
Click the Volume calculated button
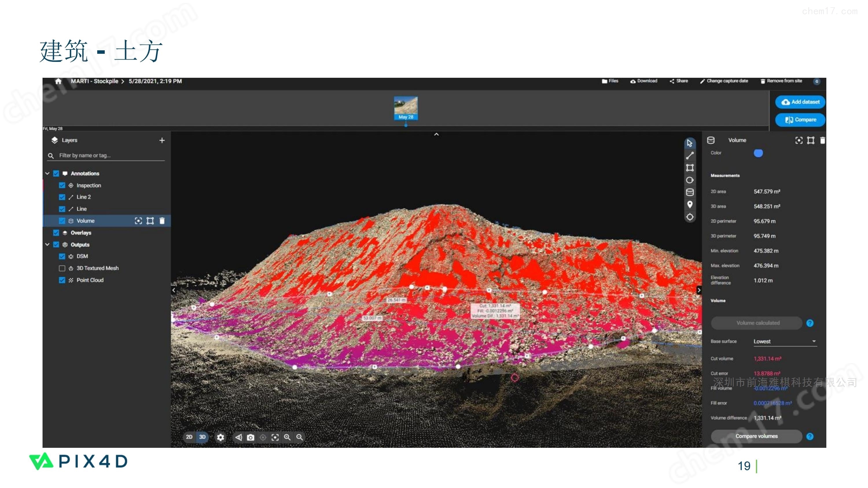pyautogui.click(x=757, y=323)
